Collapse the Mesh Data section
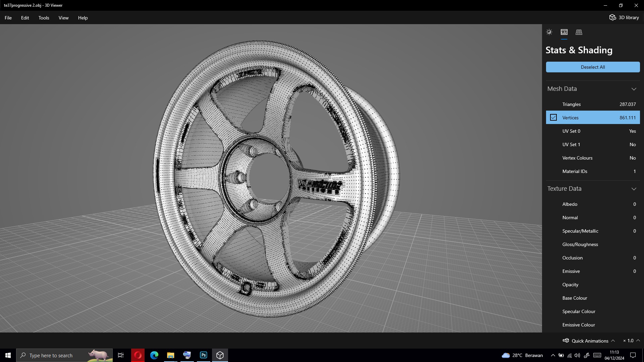The height and width of the screenshot is (362, 644). click(634, 89)
